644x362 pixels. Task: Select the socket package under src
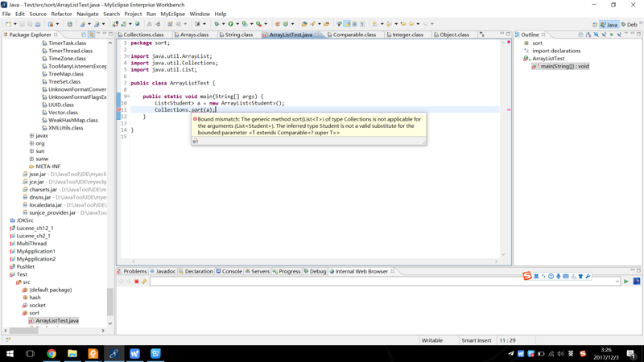pos(34,306)
